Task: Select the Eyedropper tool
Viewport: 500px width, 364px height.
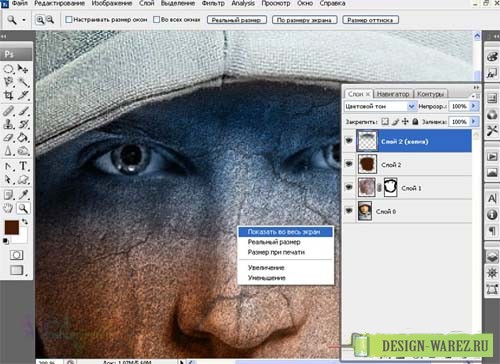Action: 23,194
